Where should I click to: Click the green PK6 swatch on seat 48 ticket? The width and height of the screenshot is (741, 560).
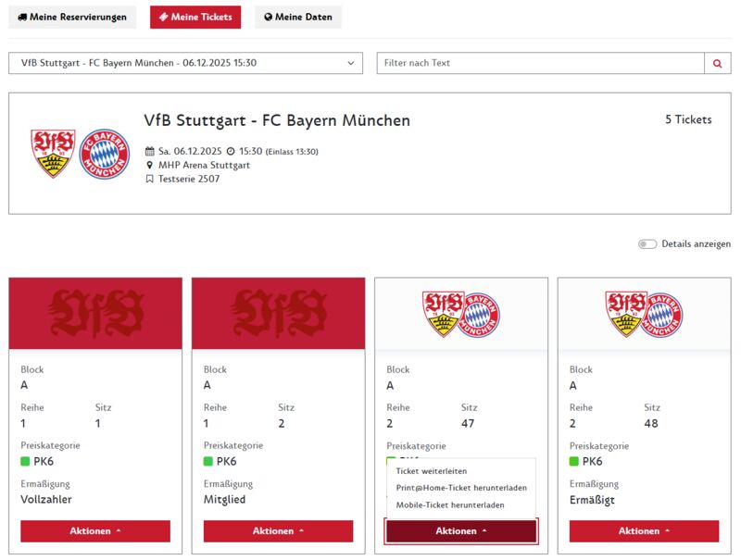(x=574, y=461)
